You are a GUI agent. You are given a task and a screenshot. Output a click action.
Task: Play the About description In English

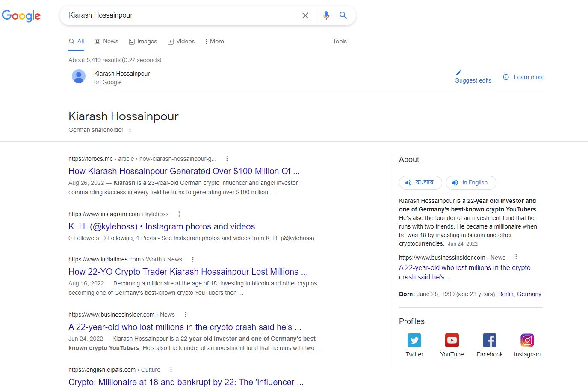click(x=471, y=183)
